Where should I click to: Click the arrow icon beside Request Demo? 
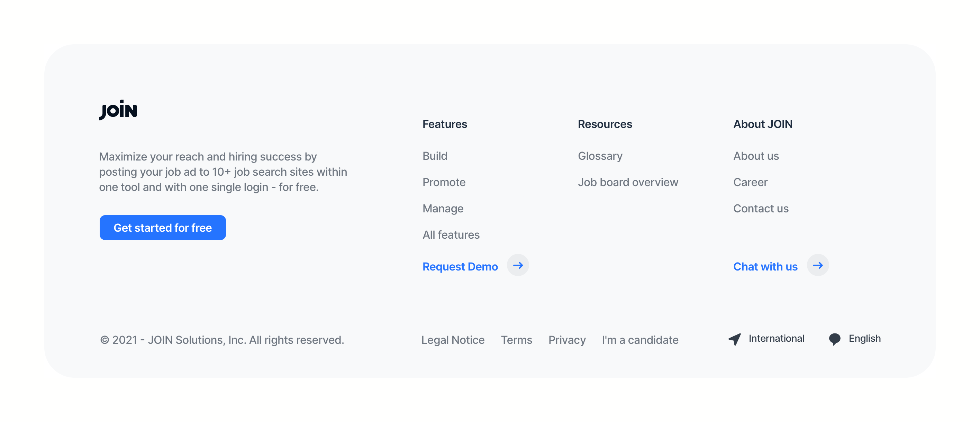click(518, 265)
